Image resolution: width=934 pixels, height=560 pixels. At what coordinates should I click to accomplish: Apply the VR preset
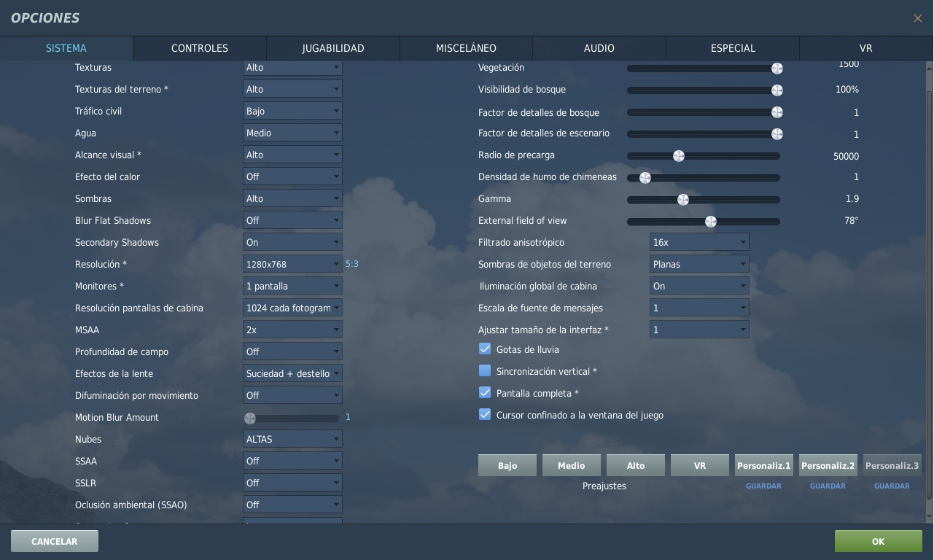700,465
